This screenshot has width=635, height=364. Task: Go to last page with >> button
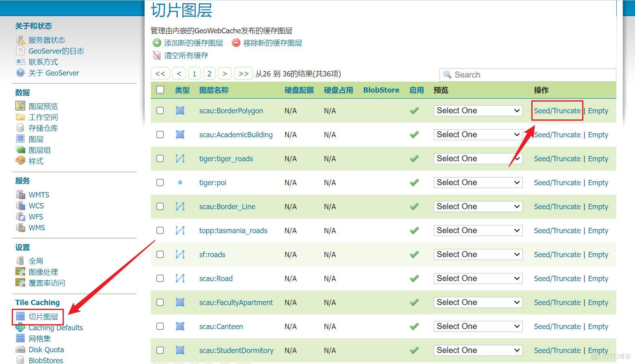point(244,74)
